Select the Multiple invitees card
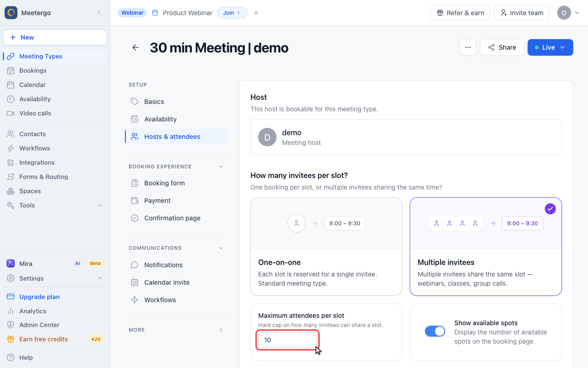Screen dimensions: 588x368 486,247
